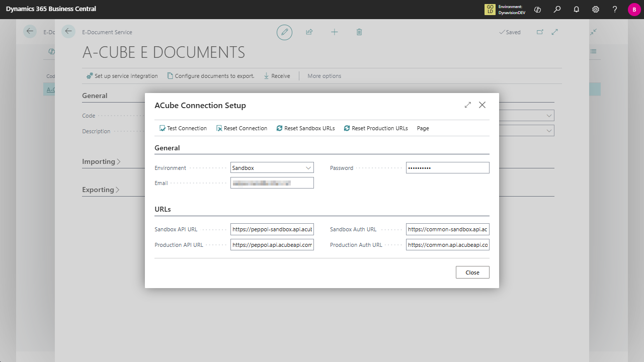The image size is (644, 362).
Task: Open page in new window icon
Action: [x=540, y=32]
